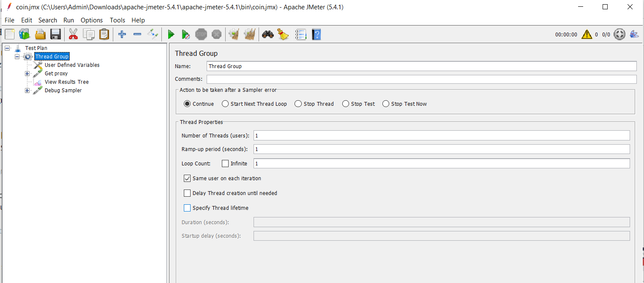The width and height of the screenshot is (644, 283).
Task: Open the Help menu
Action: click(x=138, y=20)
